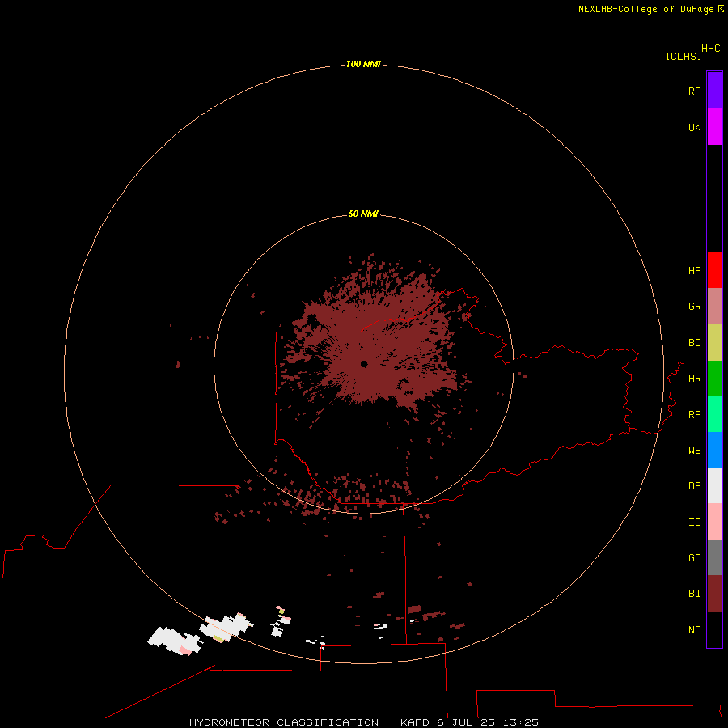Click the GC gray legend swatch
Viewport: 728px width, 728px height.
(x=714, y=557)
